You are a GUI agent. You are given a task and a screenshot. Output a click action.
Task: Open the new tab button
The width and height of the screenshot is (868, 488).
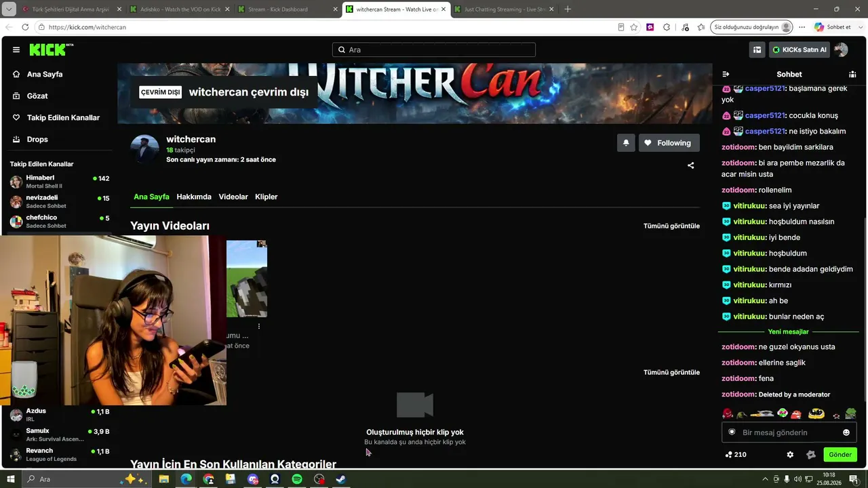point(568,9)
